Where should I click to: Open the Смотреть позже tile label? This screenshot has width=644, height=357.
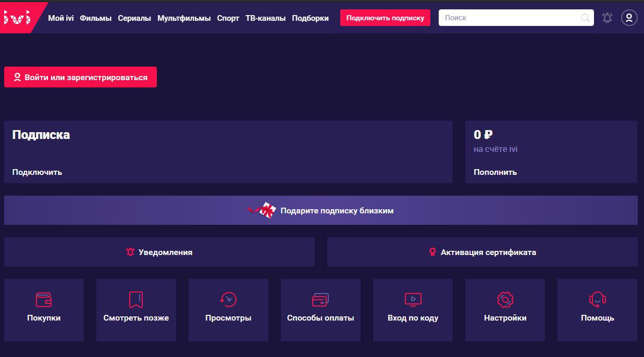pos(136,318)
